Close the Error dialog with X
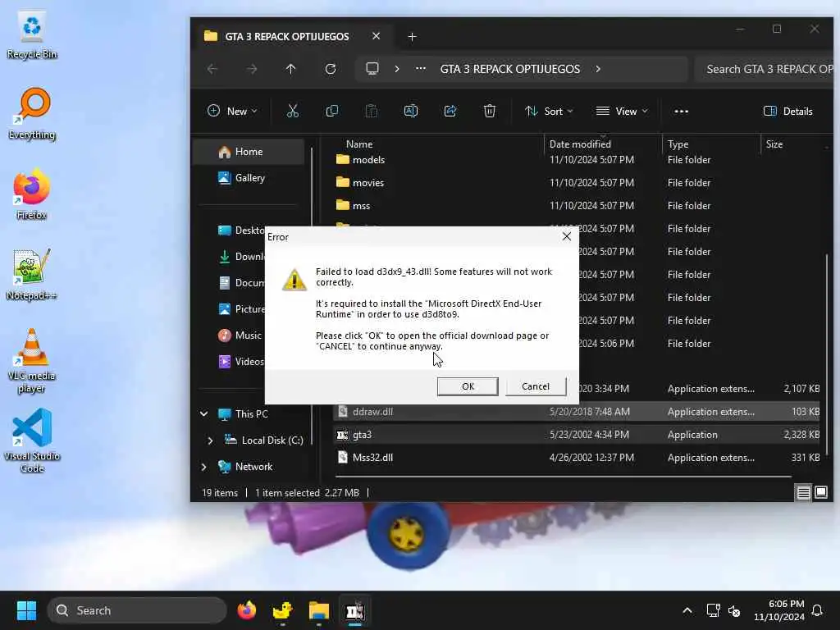 pos(566,237)
